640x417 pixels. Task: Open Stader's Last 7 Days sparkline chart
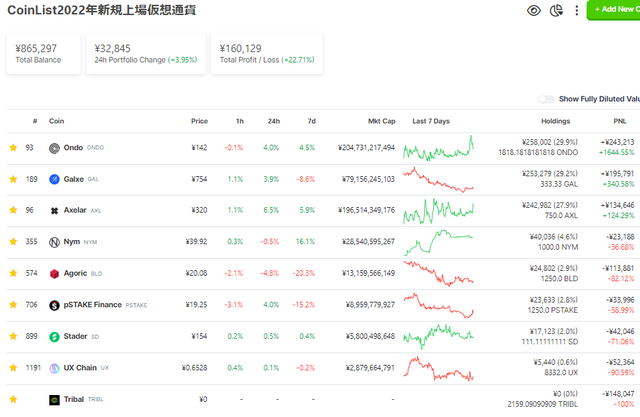tap(438, 337)
